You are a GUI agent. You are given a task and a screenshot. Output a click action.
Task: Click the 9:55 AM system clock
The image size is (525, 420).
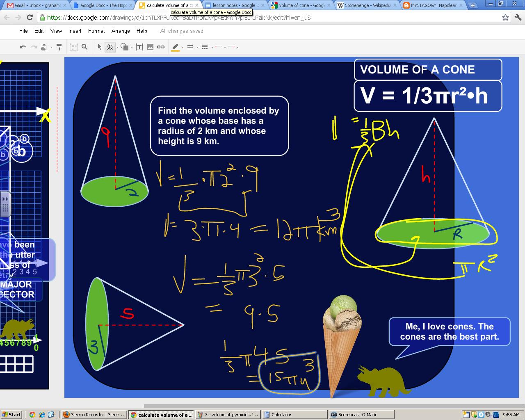point(511,415)
